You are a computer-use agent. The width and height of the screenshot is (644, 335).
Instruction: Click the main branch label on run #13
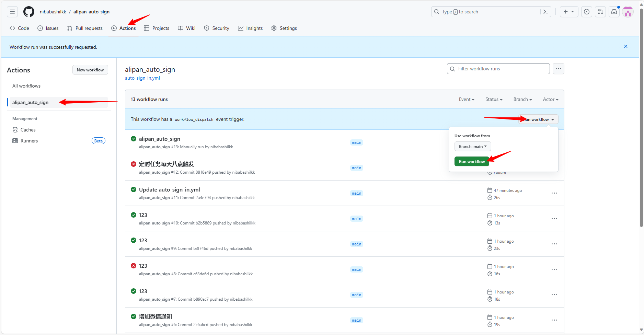point(357,142)
